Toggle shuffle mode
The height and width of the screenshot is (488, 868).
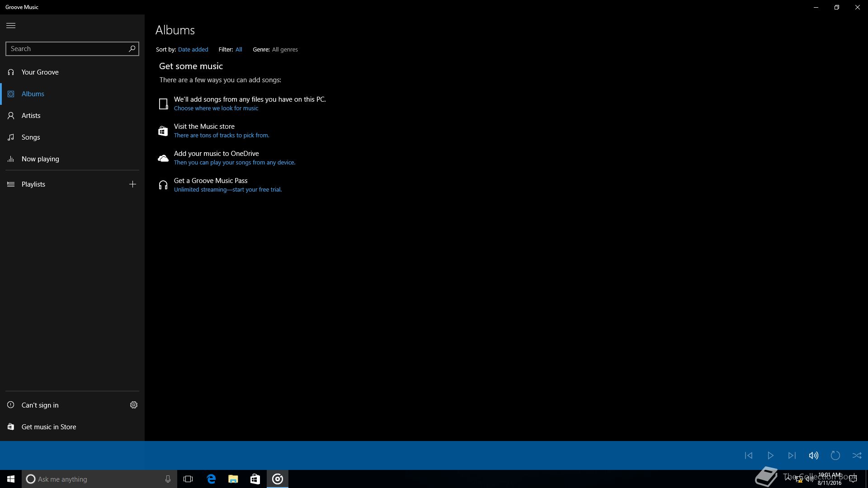tap(857, 455)
